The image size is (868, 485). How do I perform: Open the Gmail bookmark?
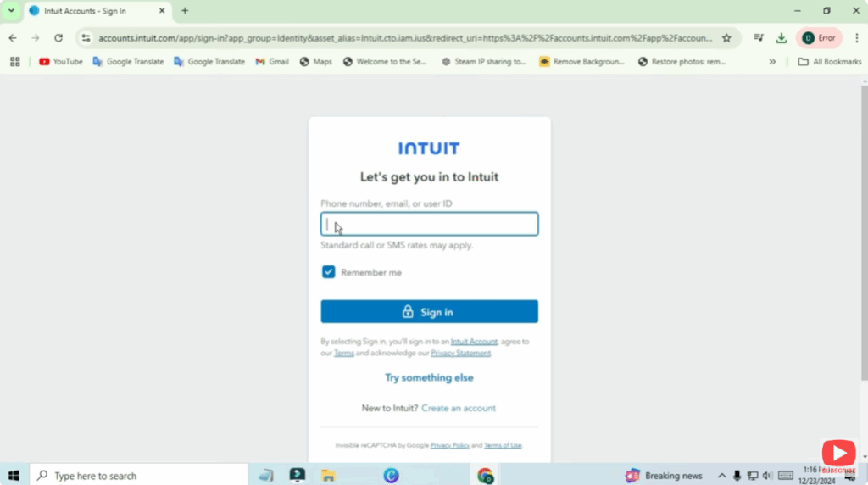272,61
